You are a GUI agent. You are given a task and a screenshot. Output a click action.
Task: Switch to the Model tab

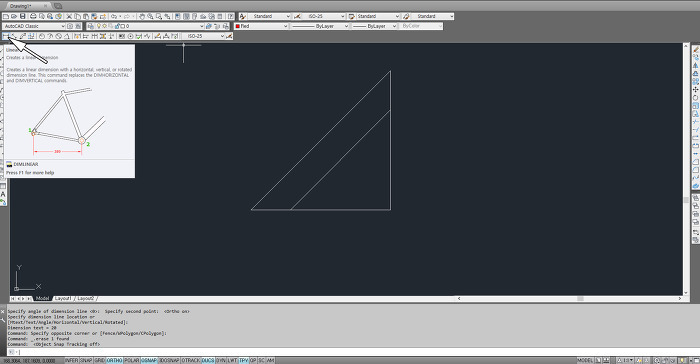(x=42, y=298)
